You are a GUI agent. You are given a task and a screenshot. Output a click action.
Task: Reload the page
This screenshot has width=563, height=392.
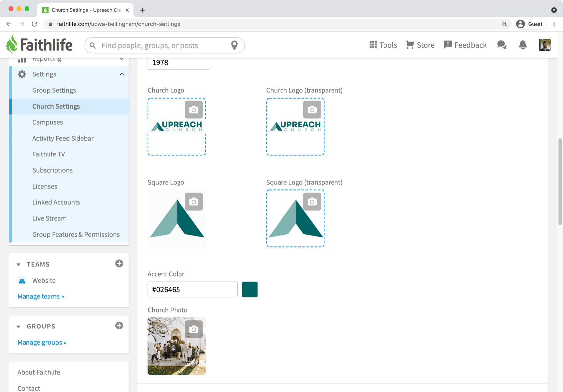tap(34, 24)
